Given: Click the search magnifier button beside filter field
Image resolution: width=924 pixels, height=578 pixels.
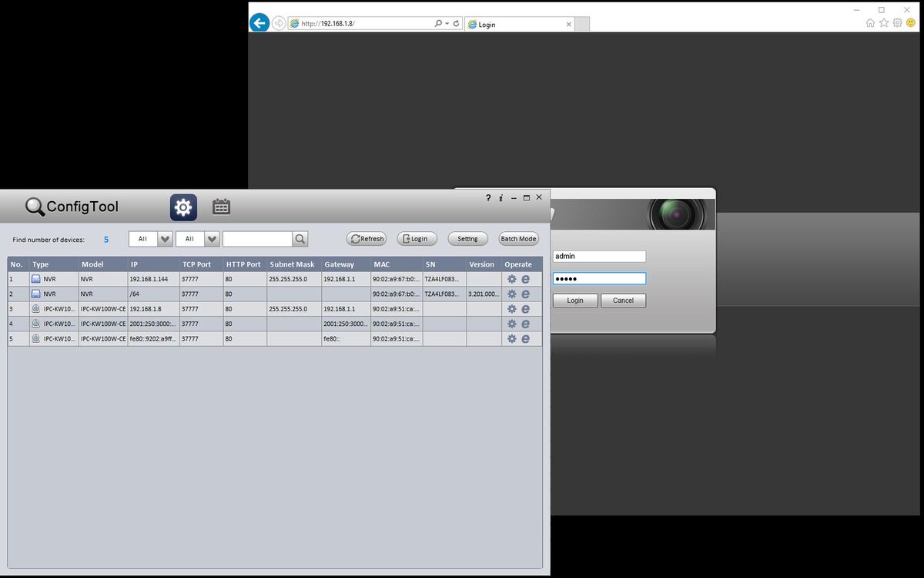Looking at the screenshot, I should coord(300,239).
